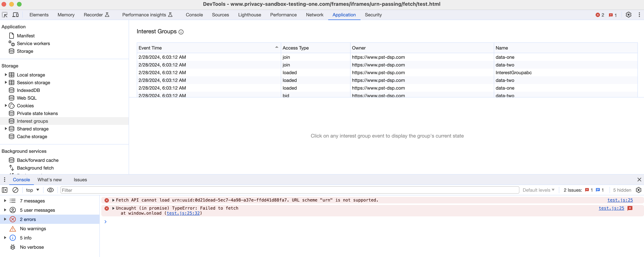Sort by the Owner column header
644x257 pixels.
click(x=422, y=48)
